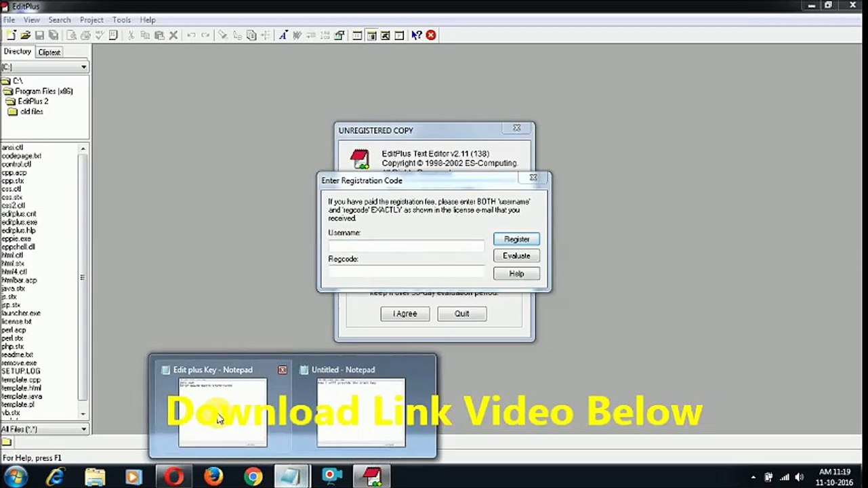This screenshot has height=488, width=868.
Task: Click the Paste toolbar icon
Action: point(159,35)
